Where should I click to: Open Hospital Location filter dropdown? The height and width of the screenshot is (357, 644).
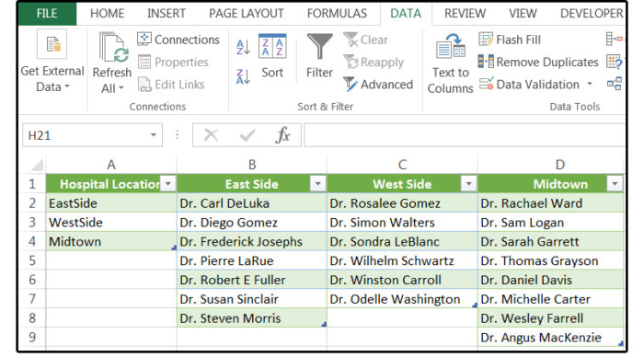(x=168, y=184)
